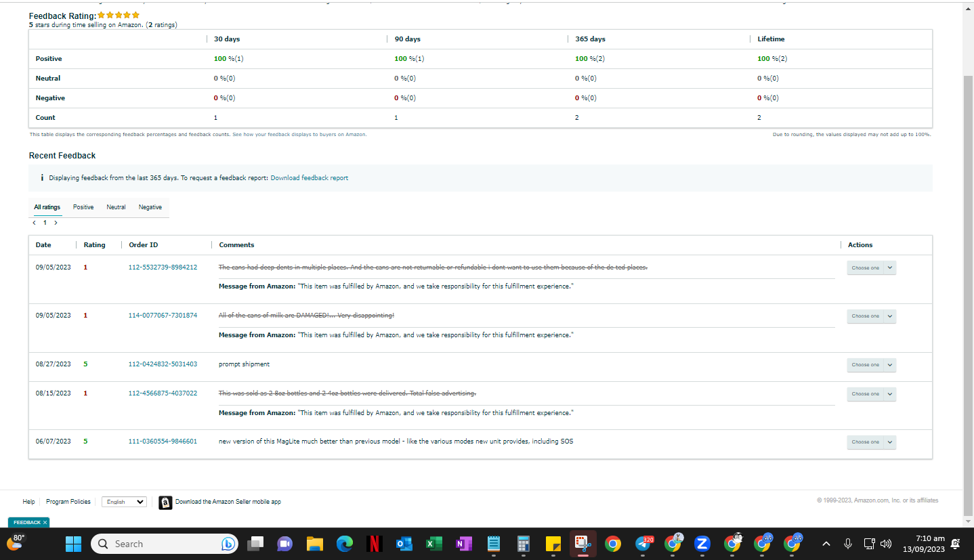The image size is (974, 560).
Task: Click the five-star Feedback Rating stars
Action: (x=119, y=15)
